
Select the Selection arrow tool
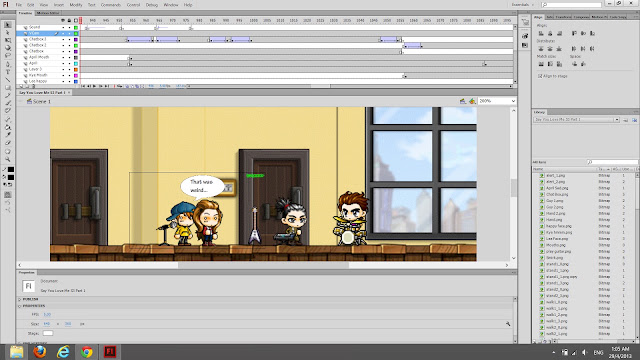pos(8,25)
